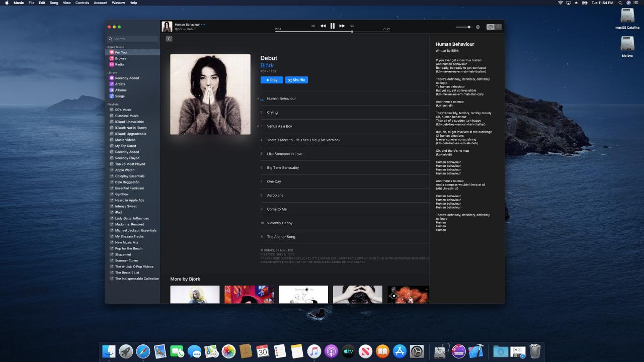Open the Coldplay Essentials playlist

click(132, 176)
